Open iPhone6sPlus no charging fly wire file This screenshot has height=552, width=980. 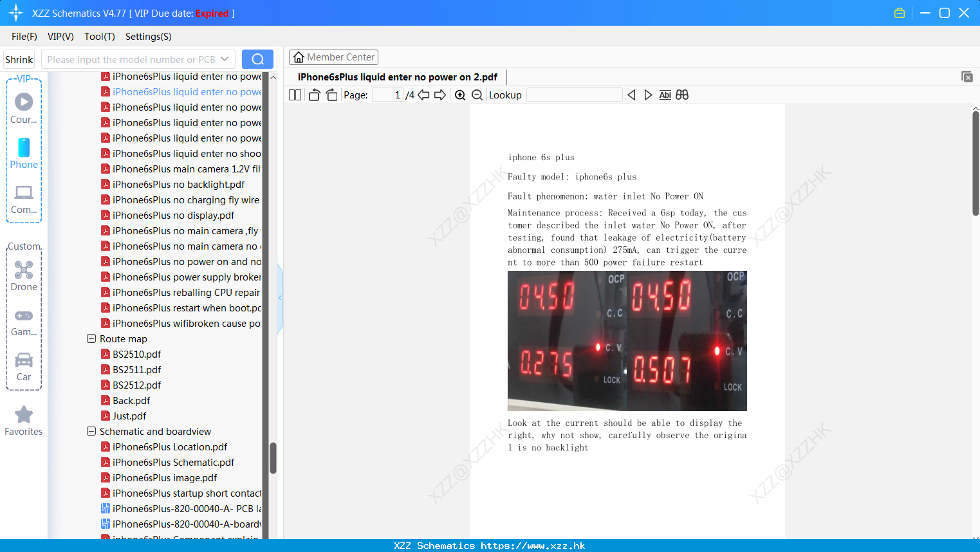point(182,200)
